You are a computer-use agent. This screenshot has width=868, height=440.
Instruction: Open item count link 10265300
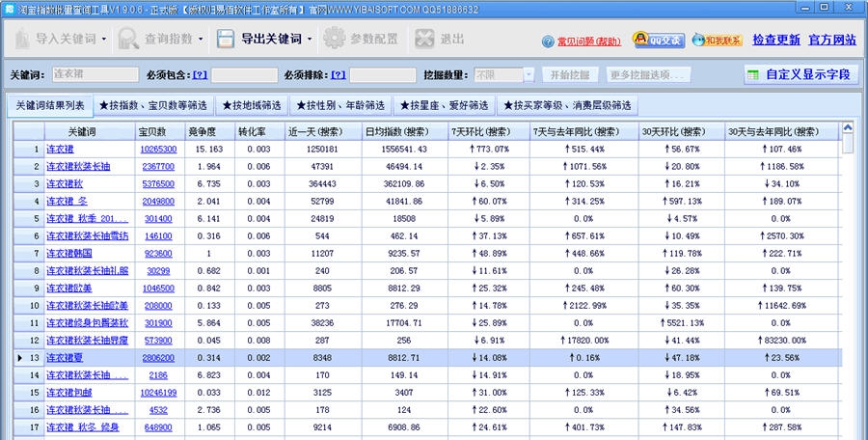coord(158,149)
